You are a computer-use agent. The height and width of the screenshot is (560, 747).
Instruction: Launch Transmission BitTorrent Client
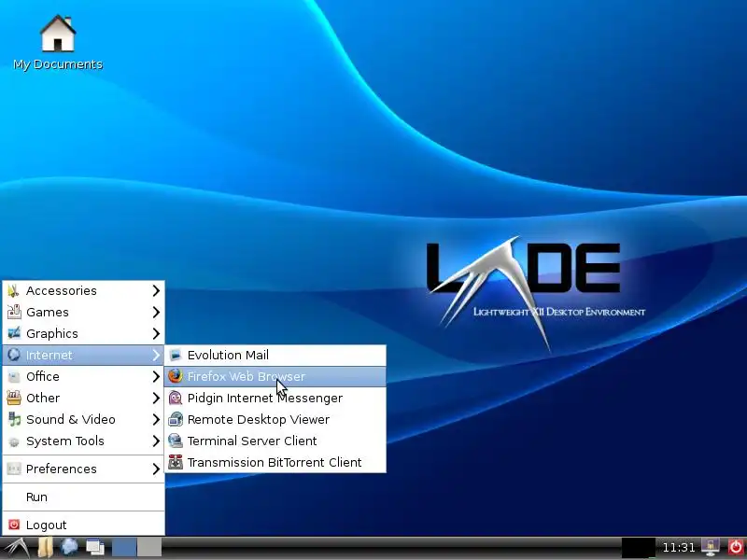tap(275, 462)
